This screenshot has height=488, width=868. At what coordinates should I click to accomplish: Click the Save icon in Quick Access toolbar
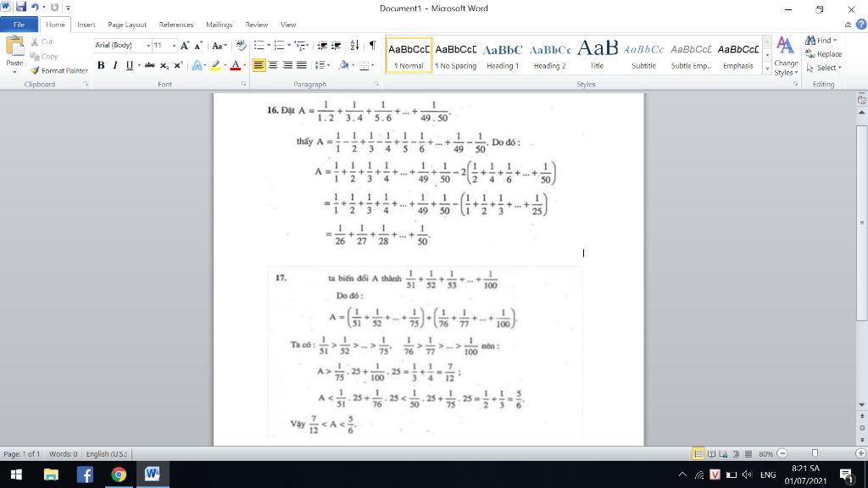tap(21, 7)
